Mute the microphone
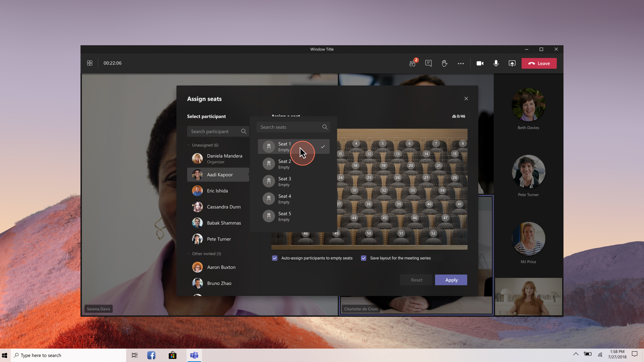 click(x=496, y=63)
